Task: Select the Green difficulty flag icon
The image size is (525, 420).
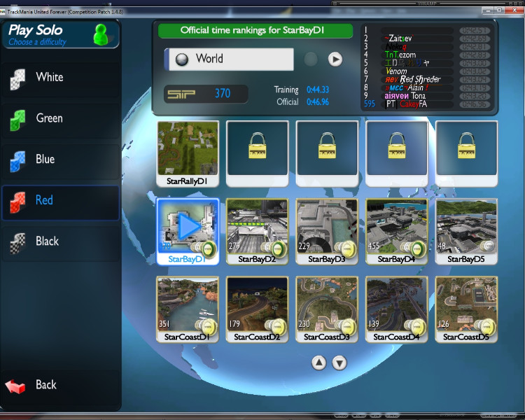Action: pos(17,120)
